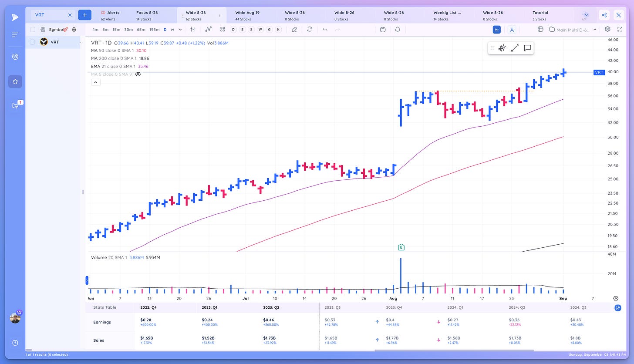
Task: Select the W weekly timeframe
Action: 172,30
